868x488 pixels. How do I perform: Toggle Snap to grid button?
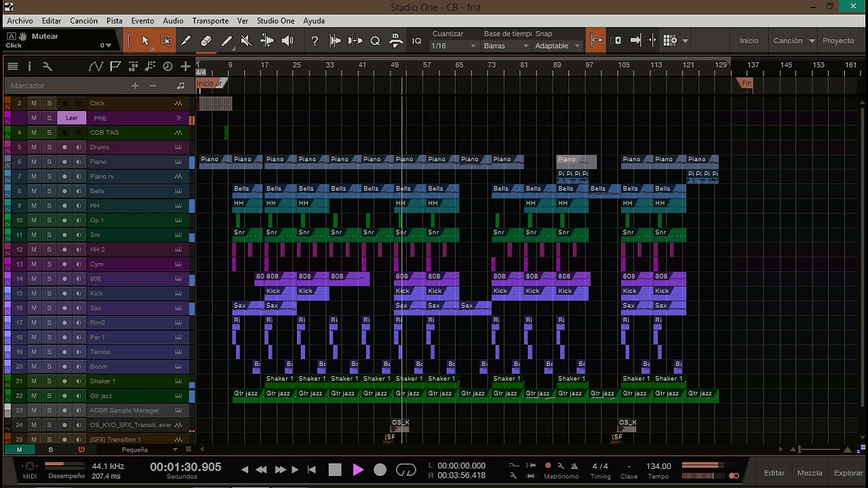tap(596, 41)
